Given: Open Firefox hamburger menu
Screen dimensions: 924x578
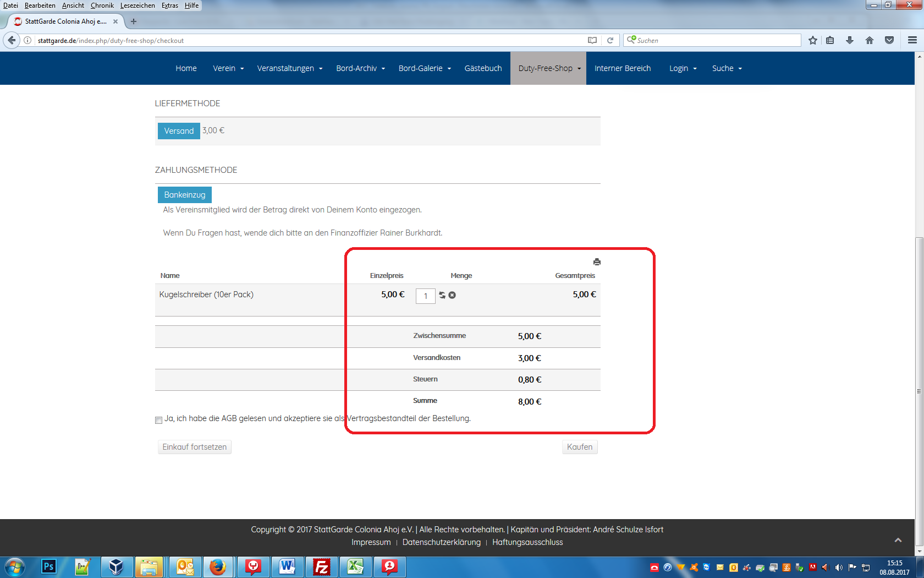Looking at the screenshot, I should pos(912,40).
